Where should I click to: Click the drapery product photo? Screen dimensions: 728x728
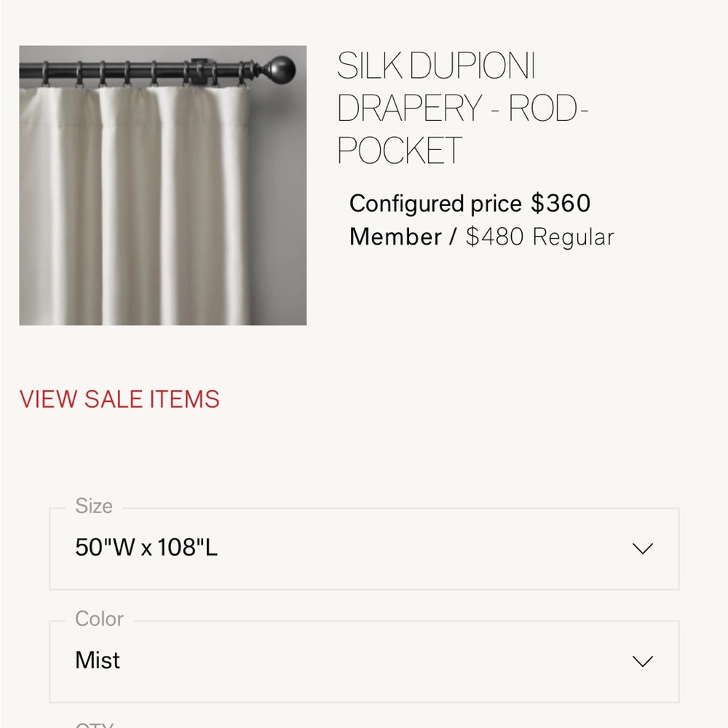(x=163, y=186)
